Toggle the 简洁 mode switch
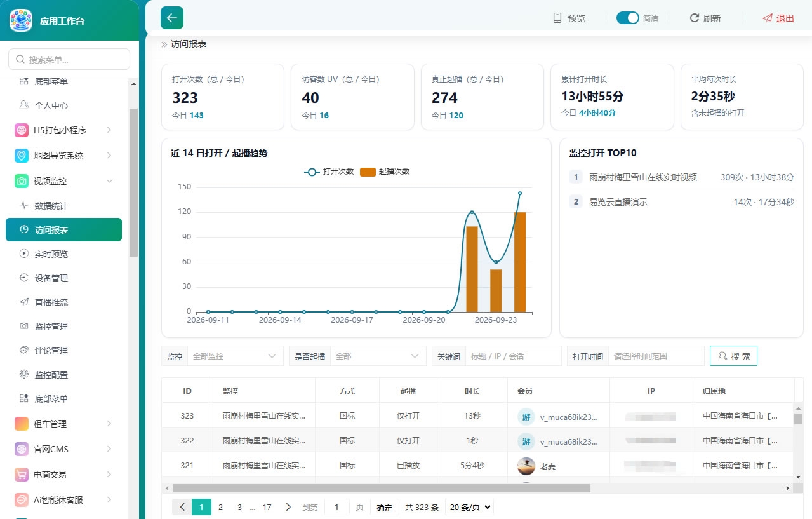This screenshot has height=519, width=812. click(627, 18)
